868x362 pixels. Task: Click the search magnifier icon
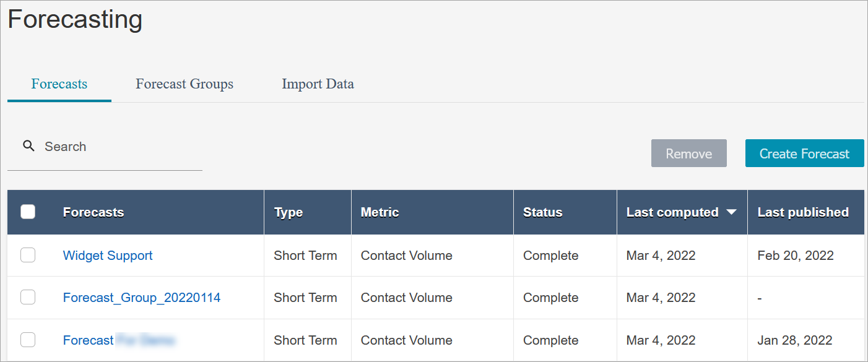[28, 147]
